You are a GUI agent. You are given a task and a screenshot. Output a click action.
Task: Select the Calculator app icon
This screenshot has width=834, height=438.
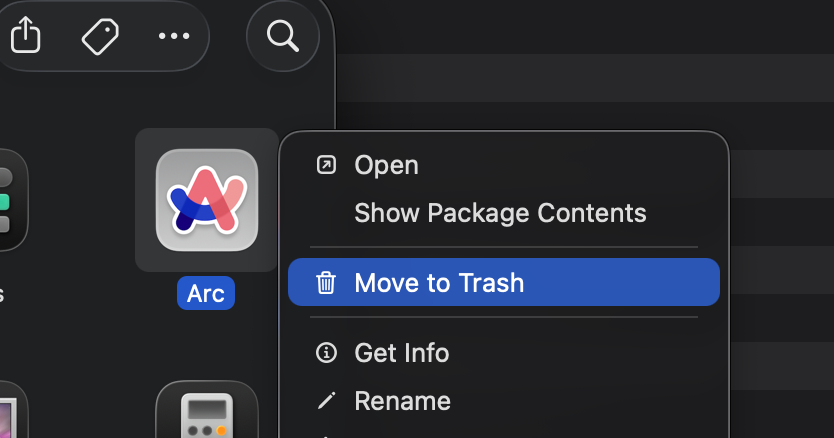click(207, 410)
